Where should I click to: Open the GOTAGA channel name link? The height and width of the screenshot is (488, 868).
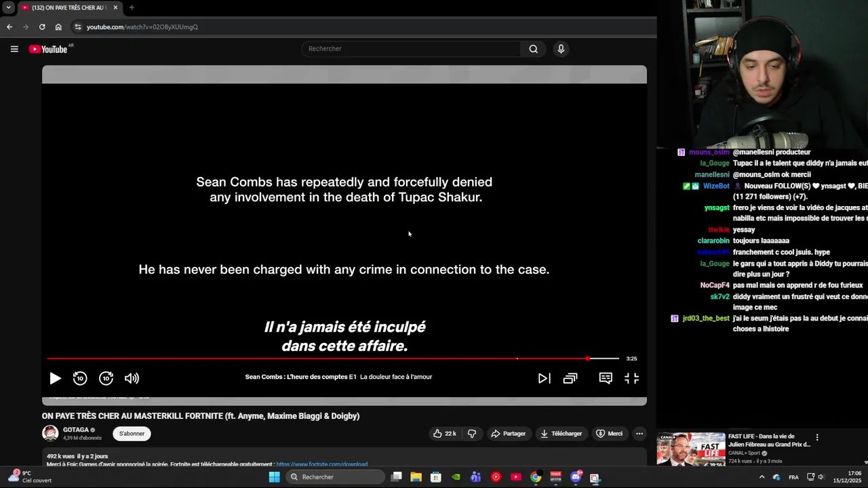[x=76, y=430]
